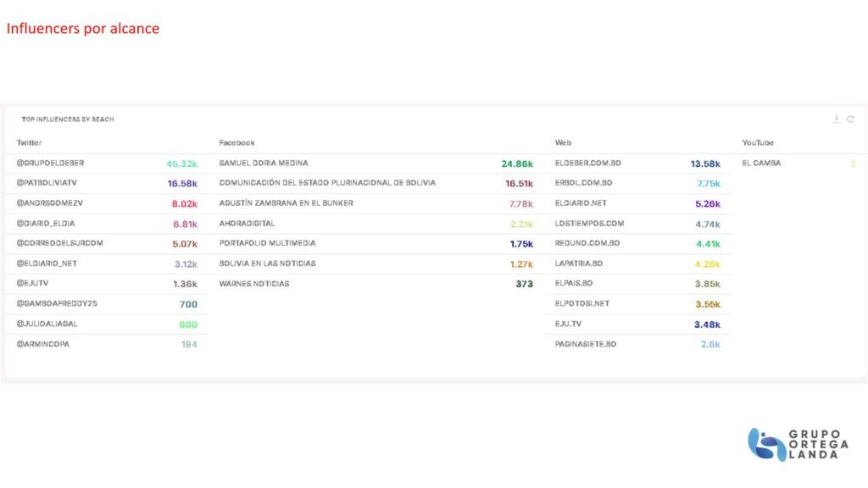Click the refresh icon in the influencers panel
The image size is (868, 488).
coord(850,119)
